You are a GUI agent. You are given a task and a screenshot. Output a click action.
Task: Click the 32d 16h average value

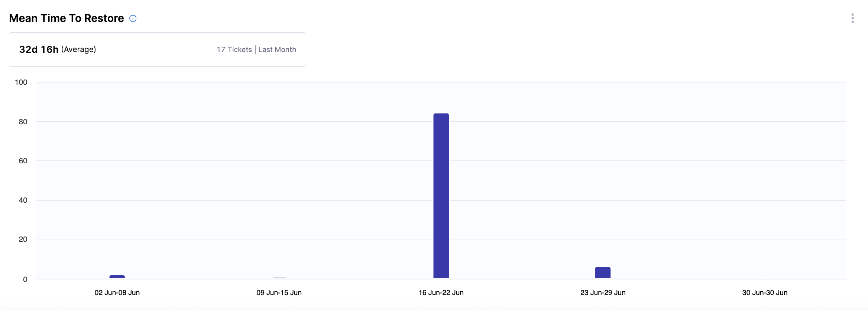pos(39,49)
